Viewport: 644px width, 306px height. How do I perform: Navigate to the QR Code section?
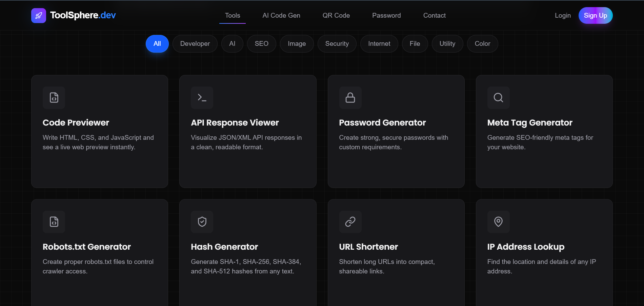[x=336, y=15]
